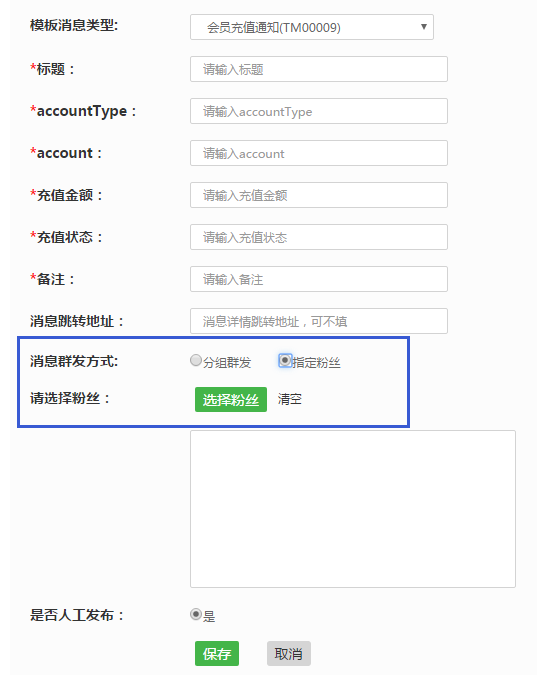
Task: Click the 充值状态 input field
Action: (x=319, y=237)
